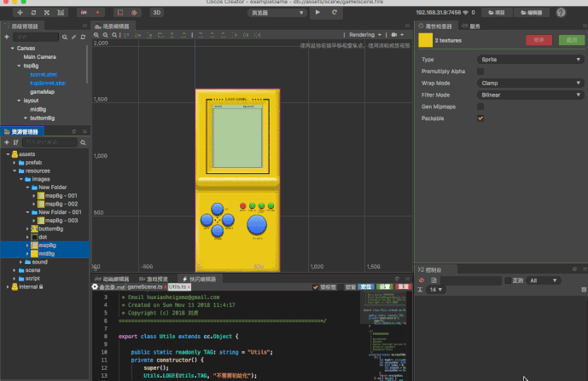
Task: Select the Move transform tool
Action: (20, 13)
